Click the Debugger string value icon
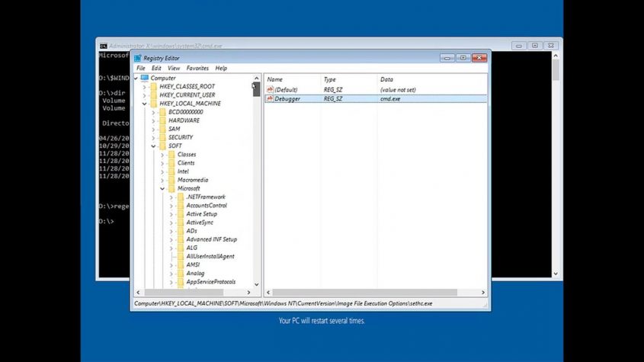This screenshot has height=362, width=644. point(270,99)
